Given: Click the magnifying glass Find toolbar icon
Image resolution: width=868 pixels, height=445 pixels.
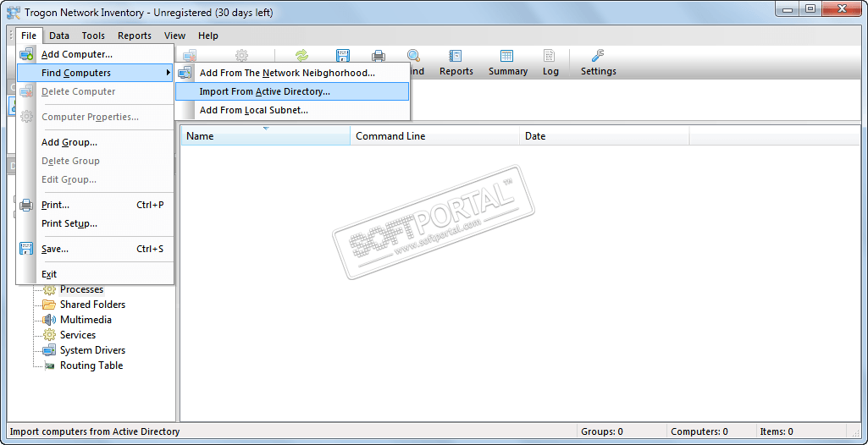Looking at the screenshot, I should click(x=413, y=55).
